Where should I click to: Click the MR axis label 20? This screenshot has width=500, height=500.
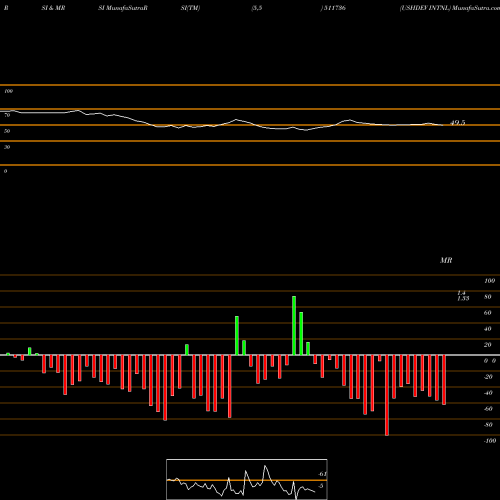point(488,345)
